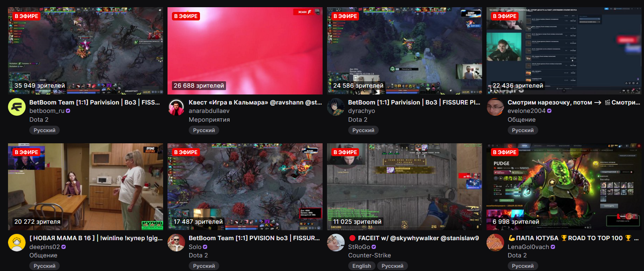Open Solo channel avatar
Viewport: 644px width, 271px height.
pos(176,243)
